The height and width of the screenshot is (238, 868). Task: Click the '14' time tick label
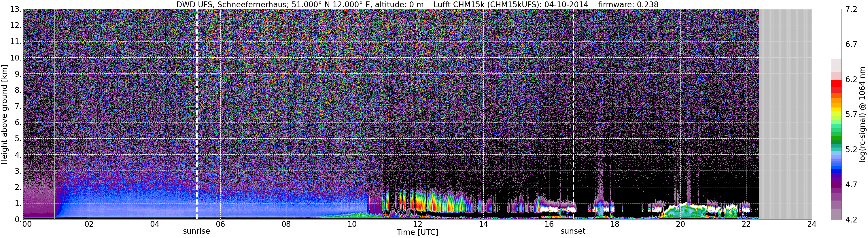tap(483, 224)
